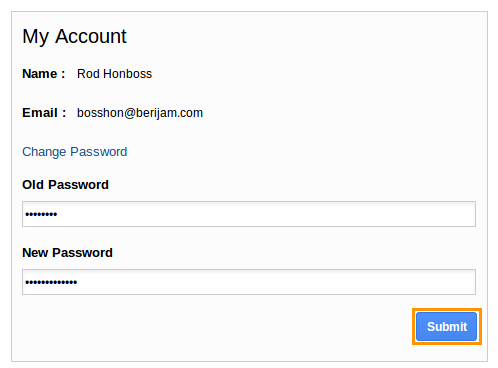Click the Name label text
Image resolution: width=498 pixels, height=368 pixels.
coord(44,74)
